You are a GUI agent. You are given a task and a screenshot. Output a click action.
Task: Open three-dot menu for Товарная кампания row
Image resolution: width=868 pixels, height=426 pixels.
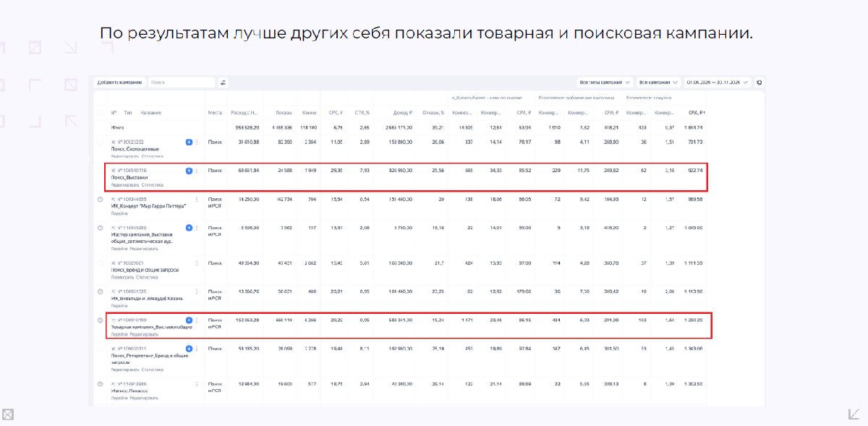[197, 320]
